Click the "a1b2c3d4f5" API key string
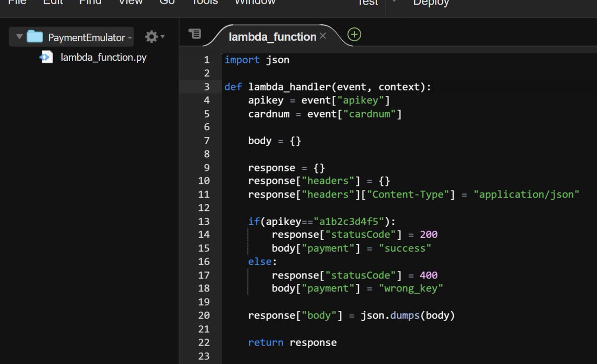 click(x=349, y=221)
